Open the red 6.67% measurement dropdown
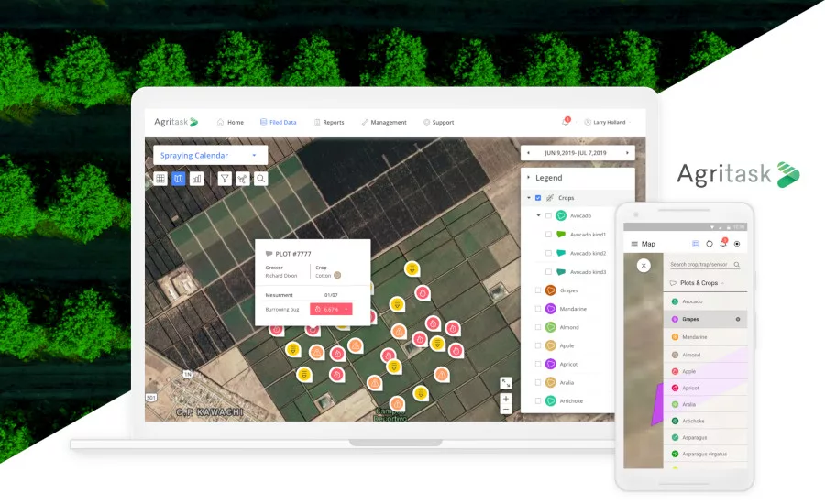825x504 pixels. tap(331, 310)
